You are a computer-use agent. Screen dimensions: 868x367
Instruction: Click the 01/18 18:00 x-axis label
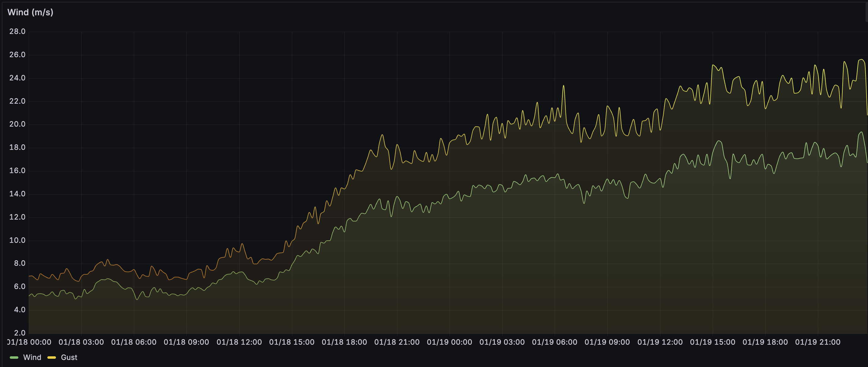pyautogui.click(x=344, y=342)
